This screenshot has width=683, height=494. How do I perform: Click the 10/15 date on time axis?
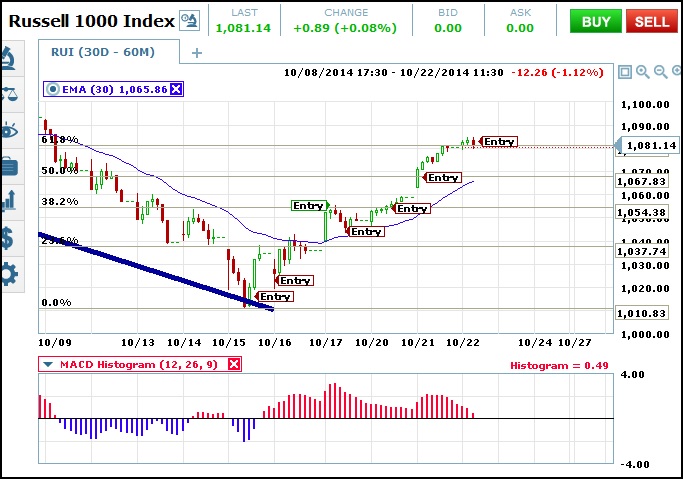tap(228, 342)
